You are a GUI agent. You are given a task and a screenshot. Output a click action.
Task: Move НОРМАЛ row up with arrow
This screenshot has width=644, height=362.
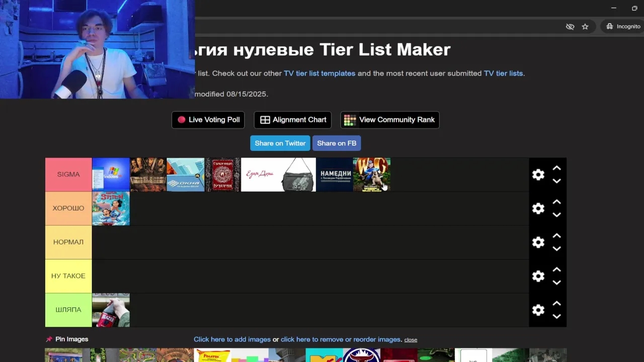(556, 235)
